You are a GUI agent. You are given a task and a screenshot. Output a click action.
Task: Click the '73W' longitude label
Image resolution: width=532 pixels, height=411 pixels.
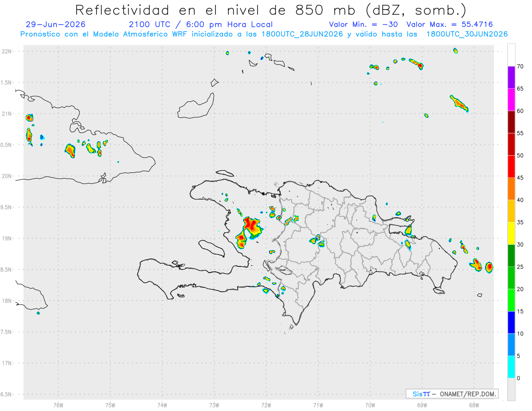point(214,405)
